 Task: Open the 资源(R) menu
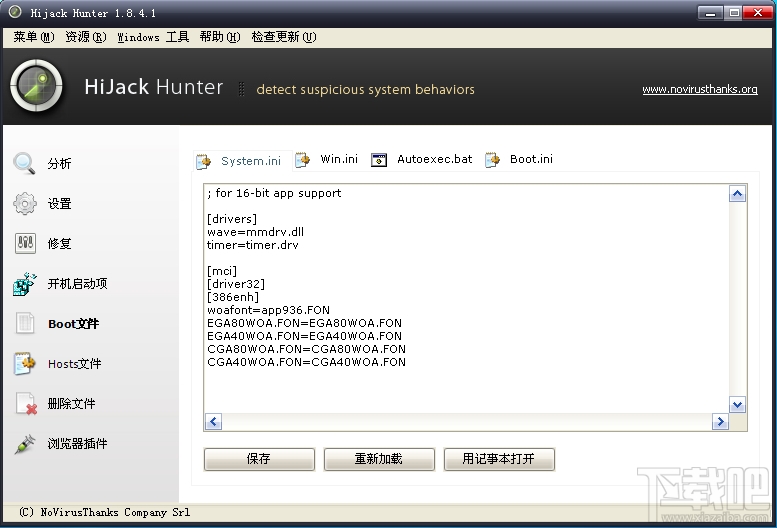[x=86, y=37]
